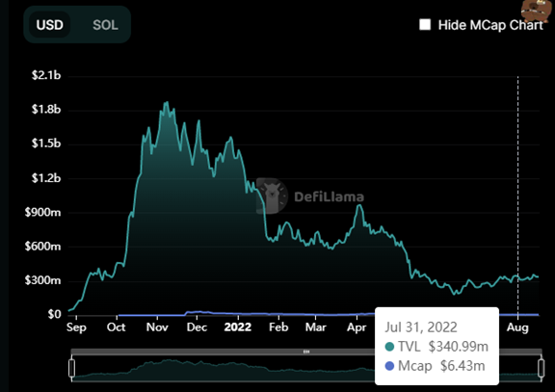The height and width of the screenshot is (392, 555).
Task: Click the llama mascot icon in the corner
Action: click(538, 11)
